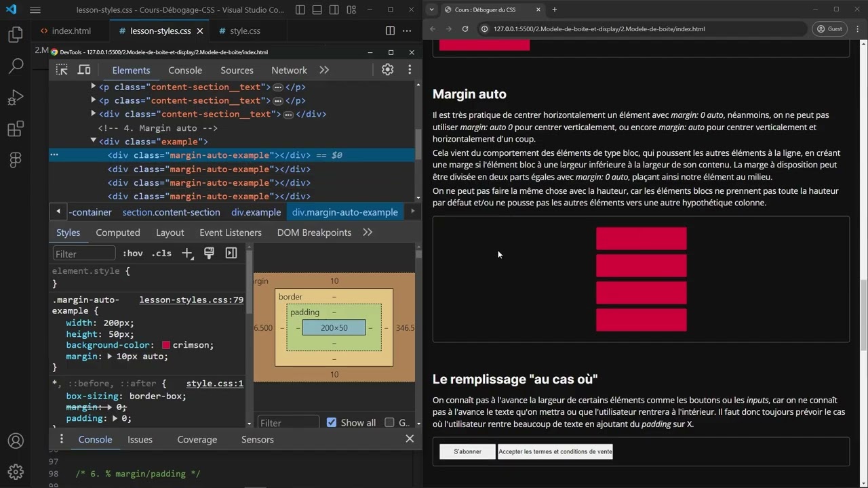Open the Extensions view

tap(16, 129)
